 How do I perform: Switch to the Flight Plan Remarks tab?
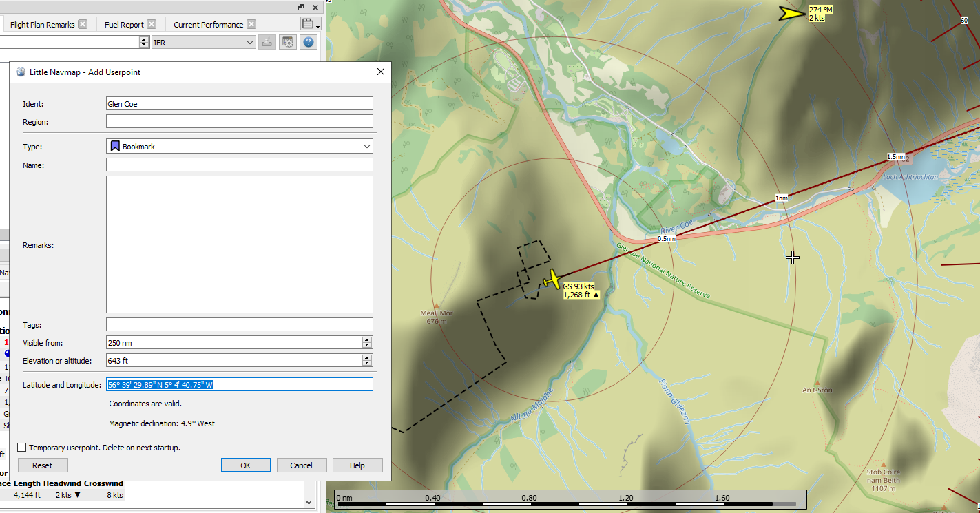[x=42, y=25]
